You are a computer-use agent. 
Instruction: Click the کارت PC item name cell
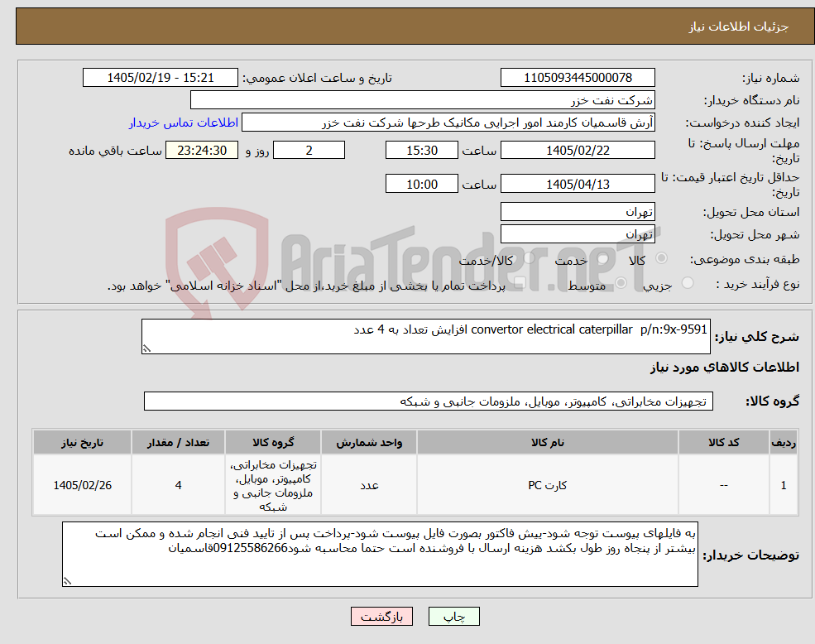547,485
